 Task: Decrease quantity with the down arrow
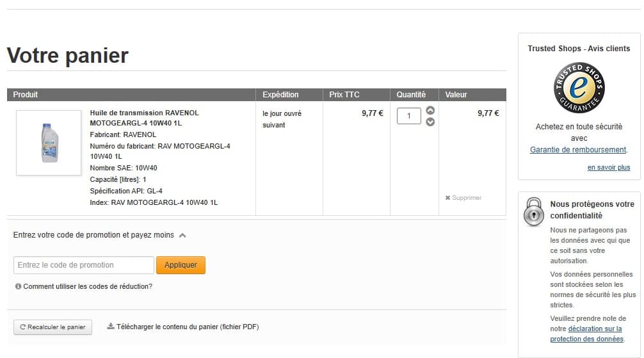430,122
